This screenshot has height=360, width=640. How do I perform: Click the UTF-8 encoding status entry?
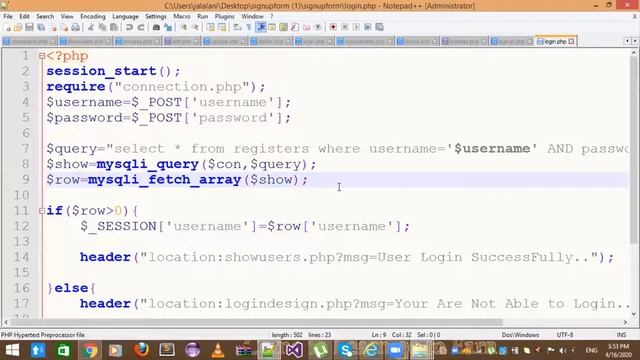pyautogui.click(x=564, y=335)
